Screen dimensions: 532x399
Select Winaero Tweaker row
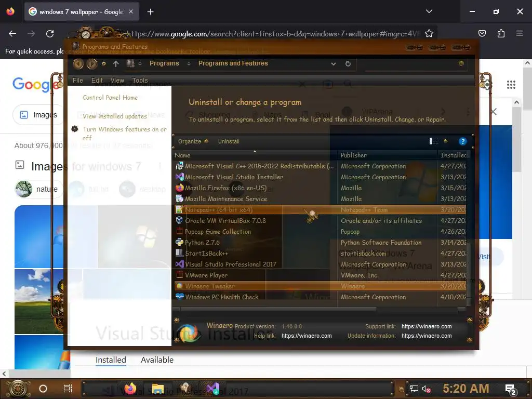320,286
